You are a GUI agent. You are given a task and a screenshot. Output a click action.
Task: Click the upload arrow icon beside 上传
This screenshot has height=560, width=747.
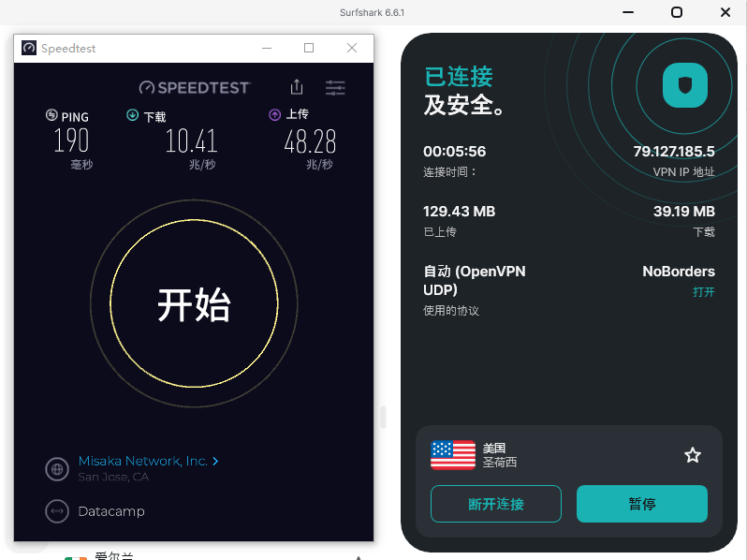click(x=275, y=114)
